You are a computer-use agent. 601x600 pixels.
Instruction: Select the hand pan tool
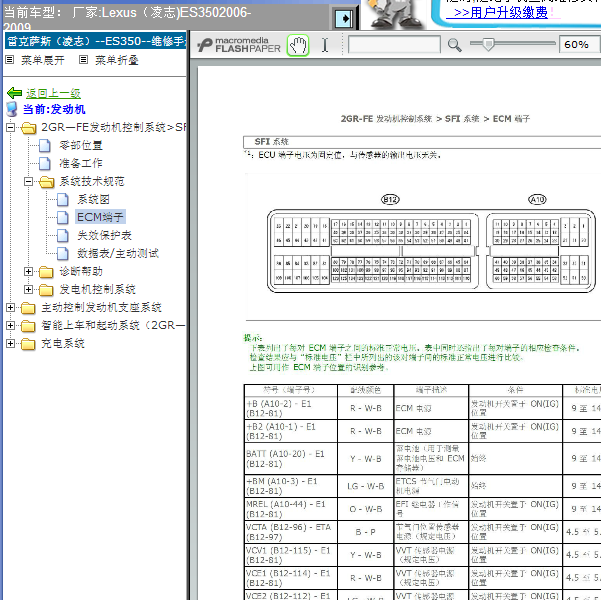point(298,45)
